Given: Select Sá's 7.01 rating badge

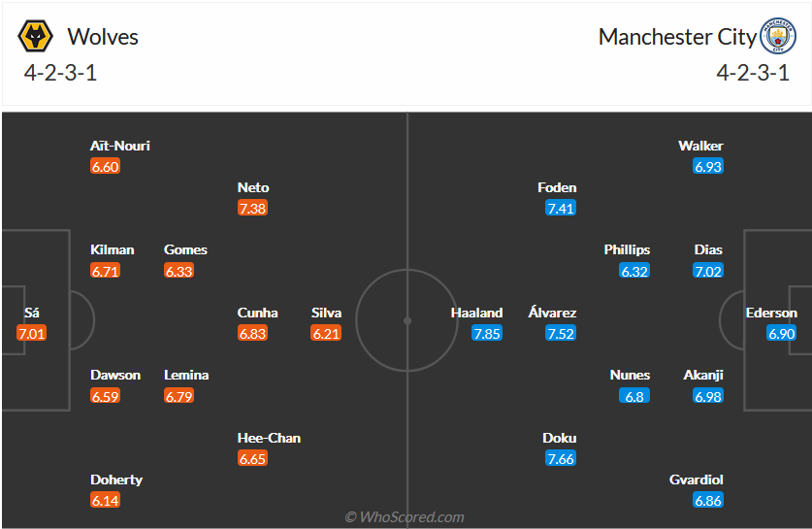Looking at the screenshot, I should [31, 333].
